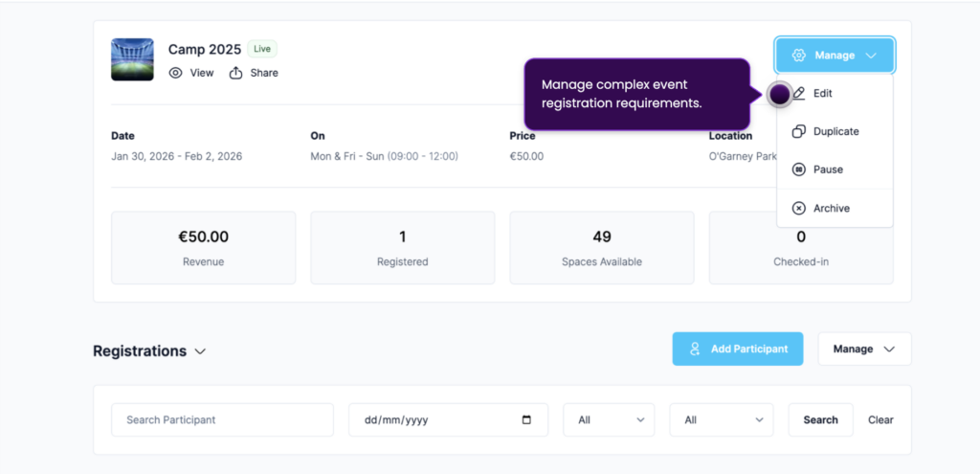
Task: Click the Clear link
Action: (880, 419)
